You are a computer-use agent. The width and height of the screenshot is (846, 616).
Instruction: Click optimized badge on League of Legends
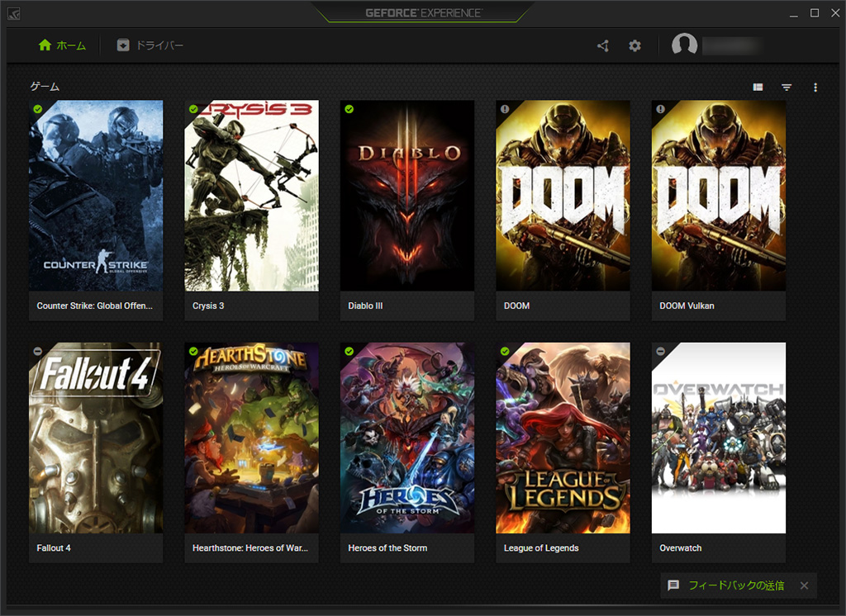point(505,351)
